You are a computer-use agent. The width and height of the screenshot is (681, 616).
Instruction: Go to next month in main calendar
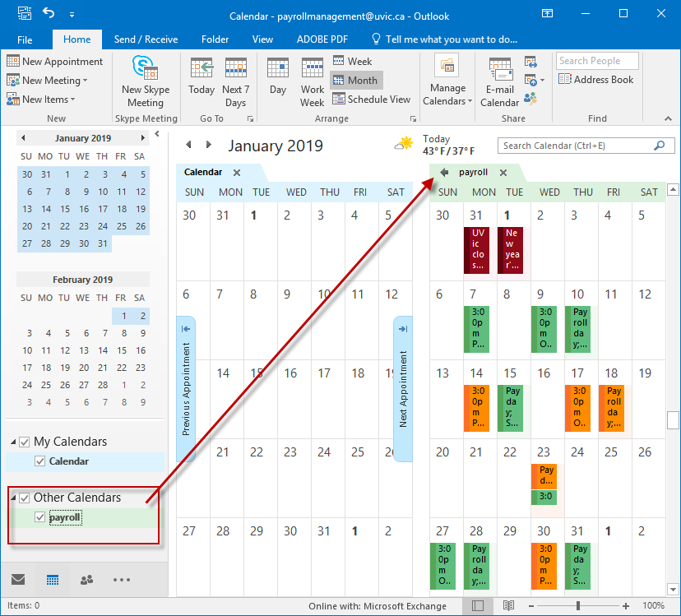coord(209,145)
